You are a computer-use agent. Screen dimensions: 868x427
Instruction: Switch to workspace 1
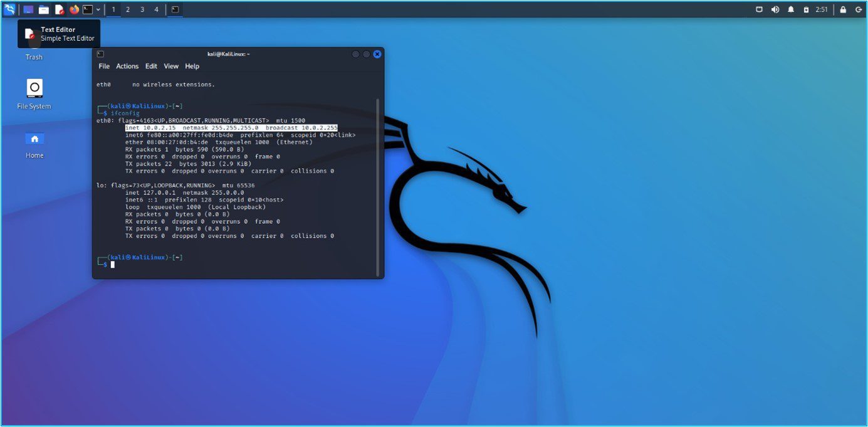coord(113,9)
